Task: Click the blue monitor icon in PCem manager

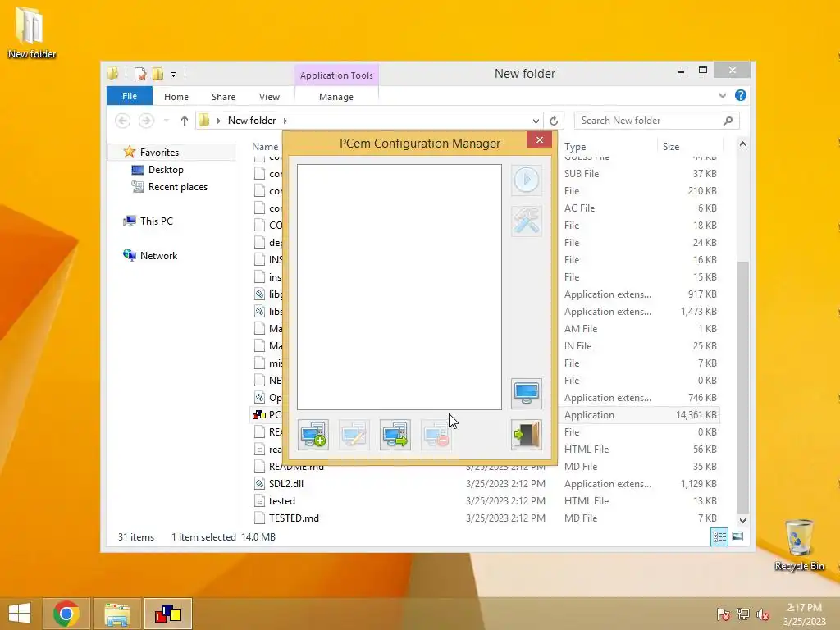Action: pos(527,394)
